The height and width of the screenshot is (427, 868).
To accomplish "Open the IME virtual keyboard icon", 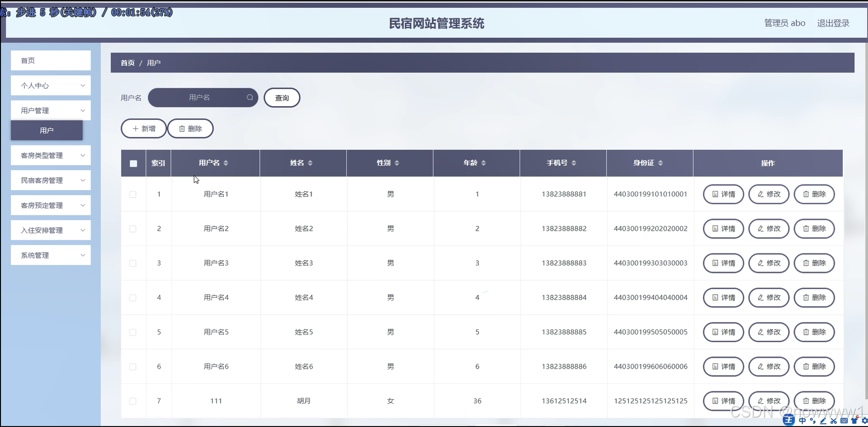I will (x=844, y=421).
